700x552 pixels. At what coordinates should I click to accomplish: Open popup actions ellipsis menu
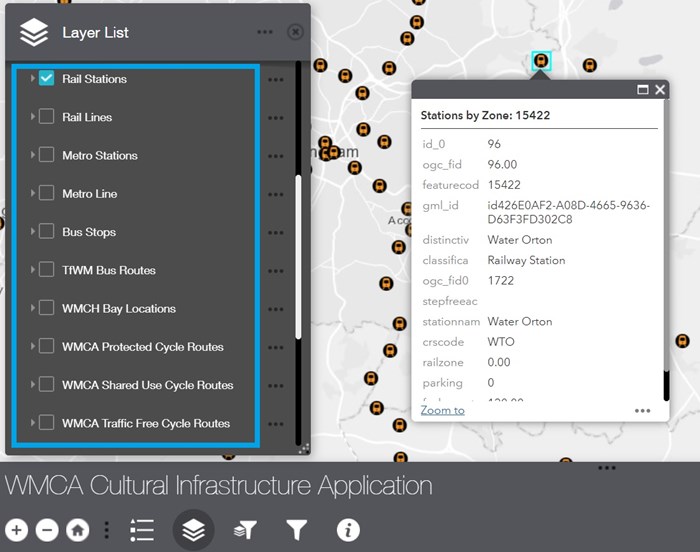(x=642, y=410)
